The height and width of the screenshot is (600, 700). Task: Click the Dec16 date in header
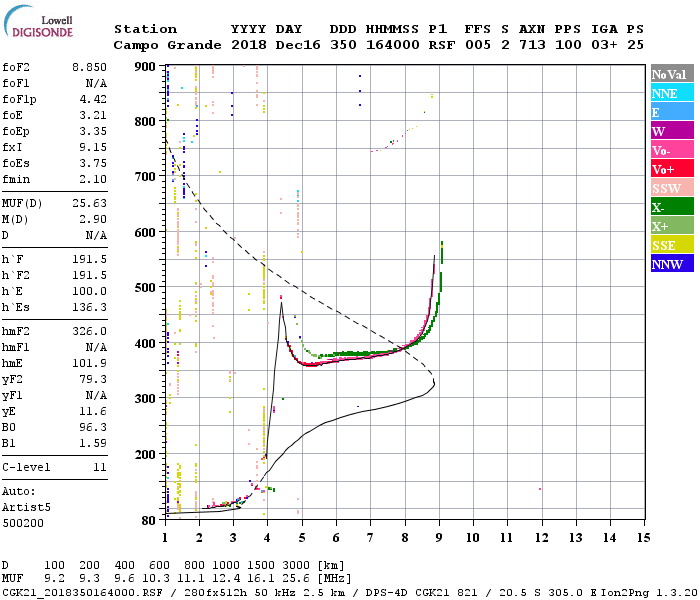pyautogui.click(x=298, y=45)
